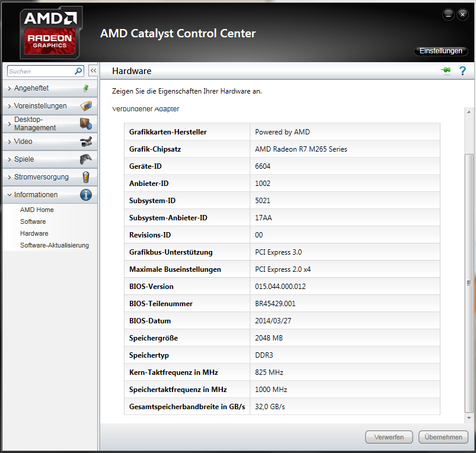Viewport: 476px width, 453px height.
Task: Click the Kern-Taktfrequenz value 825 MHz
Action: (x=269, y=372)
